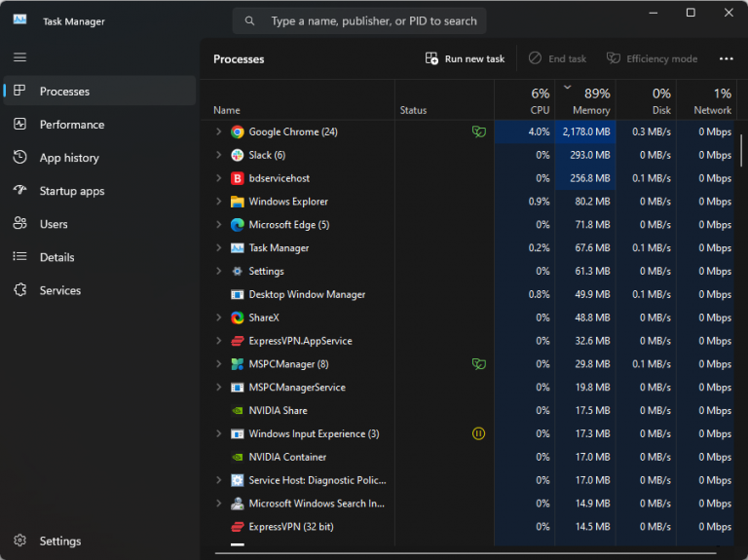Click the efficiency mode leaf on Google Chrome
Screen dimensions: 748x560
(478, 131)
